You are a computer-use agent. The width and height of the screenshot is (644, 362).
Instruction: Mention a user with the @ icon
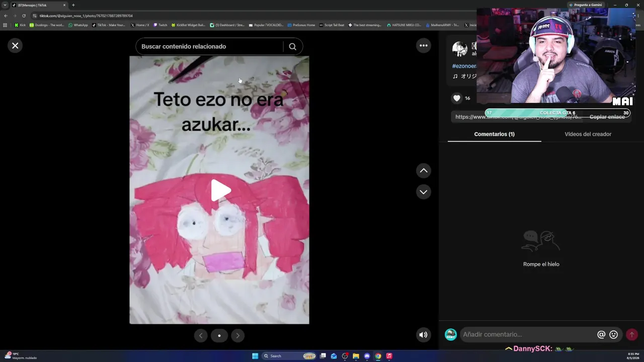click(x=601, y=334)
